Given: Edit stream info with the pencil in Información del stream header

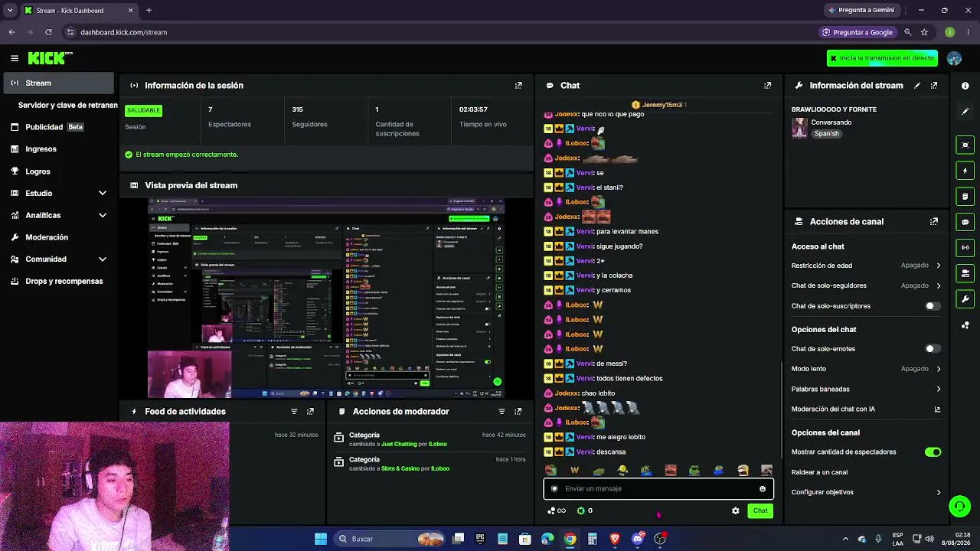Looking at the screenshot, I should tap(917, 86).
